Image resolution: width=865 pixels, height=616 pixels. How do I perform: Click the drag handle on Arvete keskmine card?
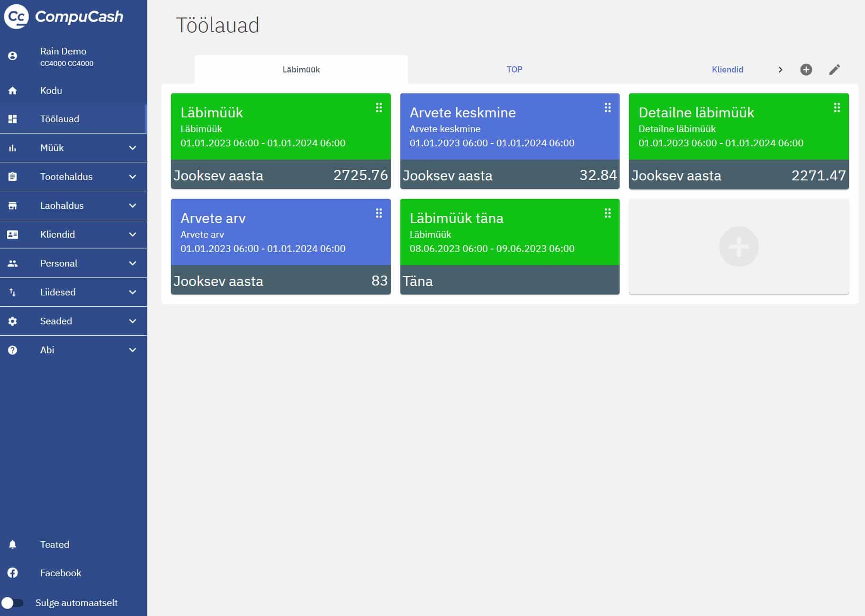607,108
